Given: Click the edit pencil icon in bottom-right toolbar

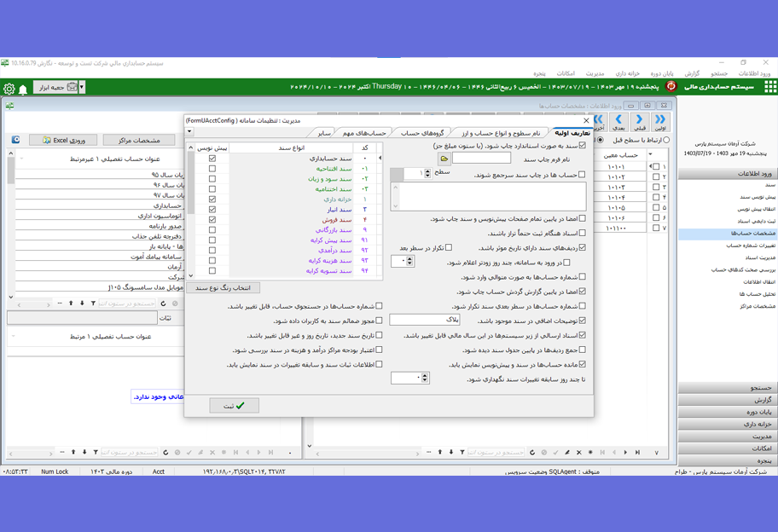Looking at the screenshot, I should click(567, 452).
